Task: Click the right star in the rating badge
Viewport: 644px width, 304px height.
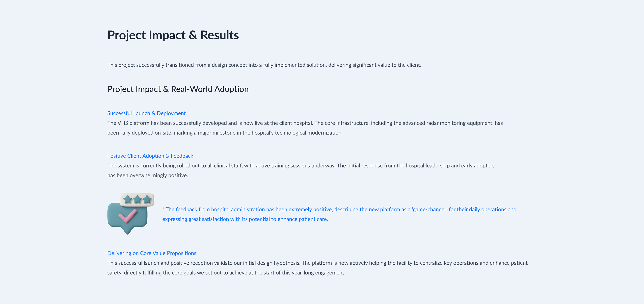Action: tap(147, 199)
